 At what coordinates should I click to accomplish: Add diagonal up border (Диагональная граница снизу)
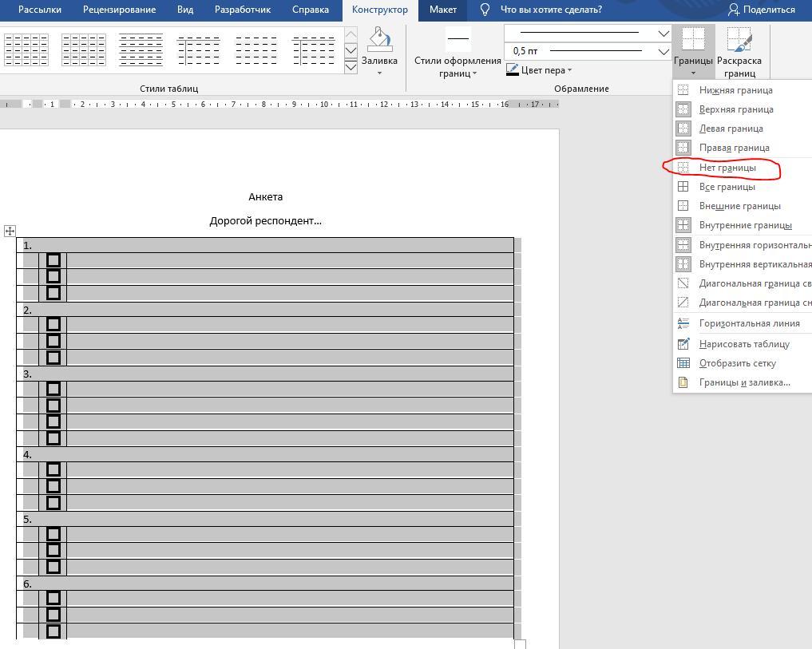(x=742, y=303)
